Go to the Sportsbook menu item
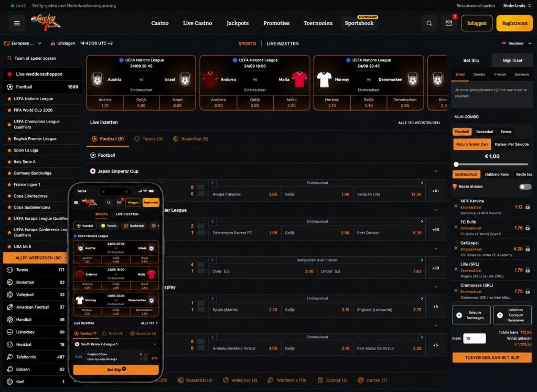The width and height of the screenshot is (537, 392). click(359, 23)
